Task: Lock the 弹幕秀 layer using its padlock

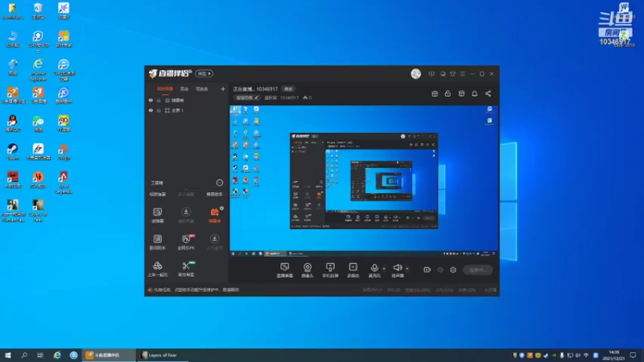Action: 159,100
